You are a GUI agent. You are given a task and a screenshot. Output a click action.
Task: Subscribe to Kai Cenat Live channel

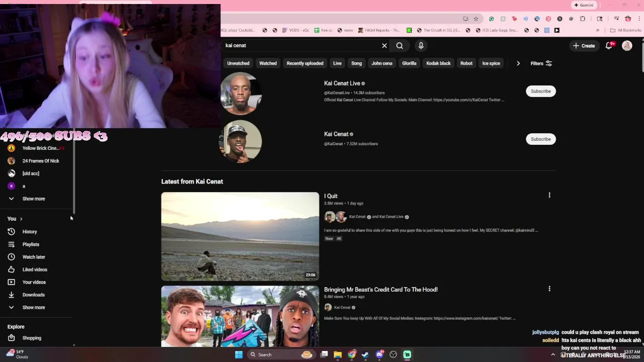pyautogui.click(x=541, y=91)
